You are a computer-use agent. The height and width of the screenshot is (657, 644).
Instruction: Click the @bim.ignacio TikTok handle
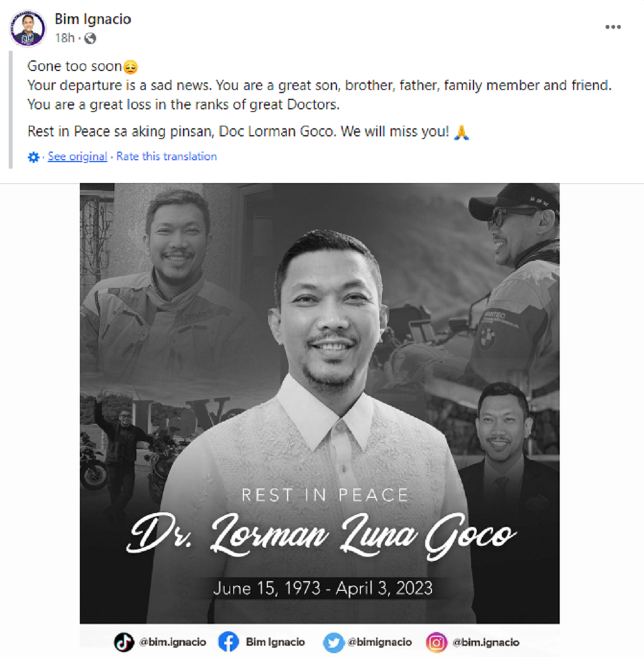coord(172,642)
